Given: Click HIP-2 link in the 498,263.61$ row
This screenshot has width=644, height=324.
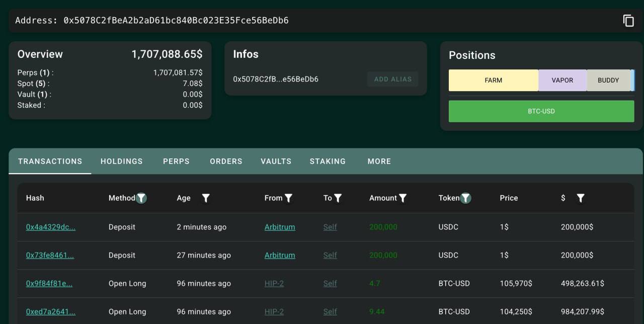Looking at the screenshot, I should click(274, 283).
